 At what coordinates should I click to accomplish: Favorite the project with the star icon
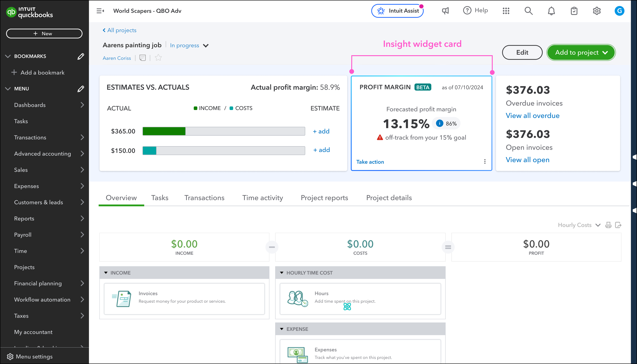point(158,58)
